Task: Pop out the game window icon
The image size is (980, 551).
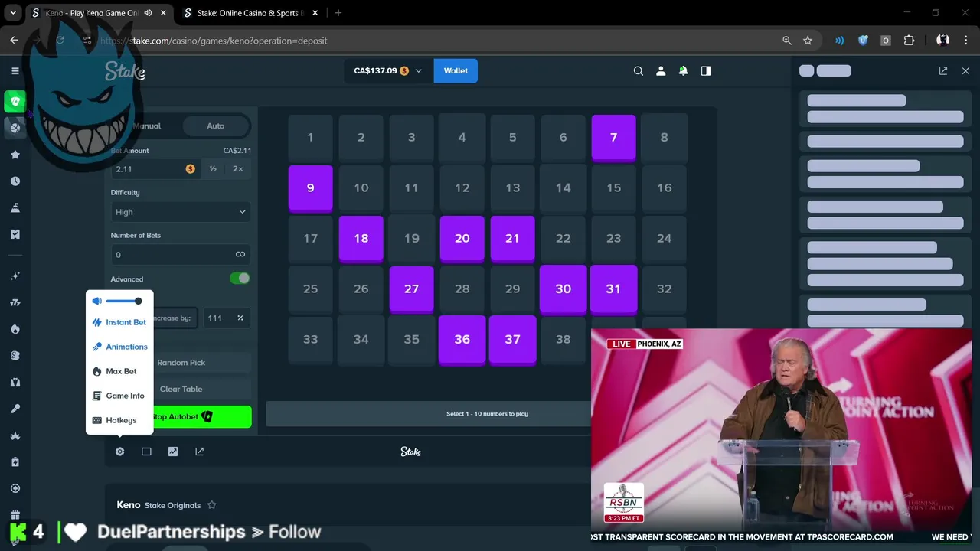Action: coord(200,452)
